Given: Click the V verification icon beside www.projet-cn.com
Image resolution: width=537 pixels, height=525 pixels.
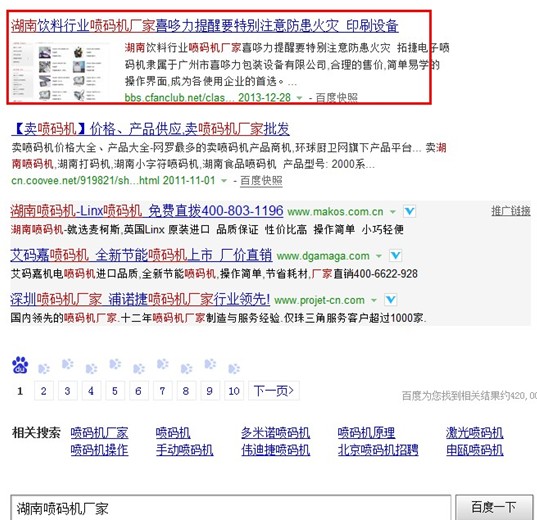Looking at the screenshot, I should pos(391,300).
